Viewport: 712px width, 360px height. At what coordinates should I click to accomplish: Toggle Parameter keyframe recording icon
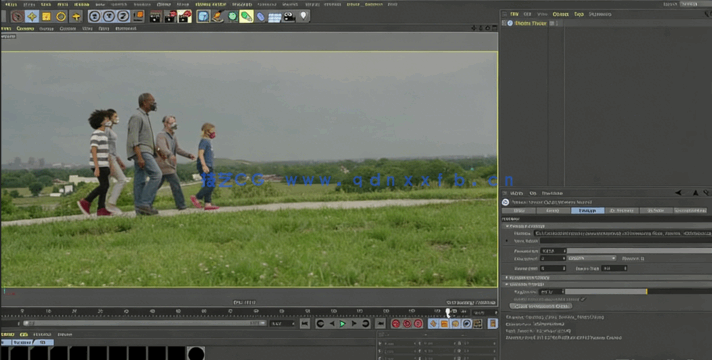pyautogui.click(x=466, y=324)
